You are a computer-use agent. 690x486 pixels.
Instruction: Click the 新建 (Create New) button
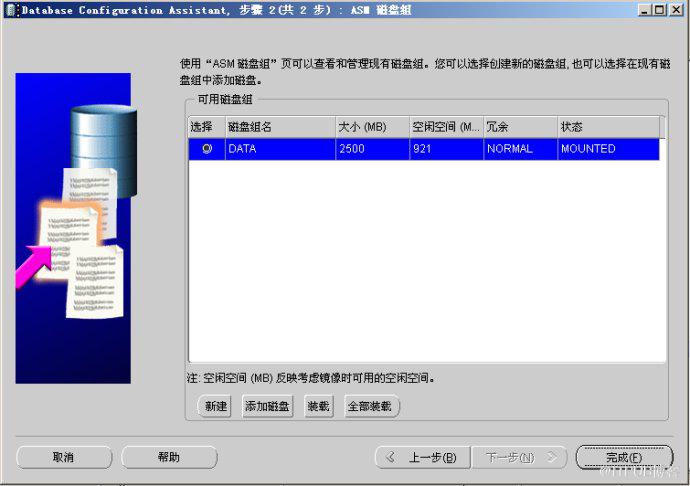click(x=215, y=406)
